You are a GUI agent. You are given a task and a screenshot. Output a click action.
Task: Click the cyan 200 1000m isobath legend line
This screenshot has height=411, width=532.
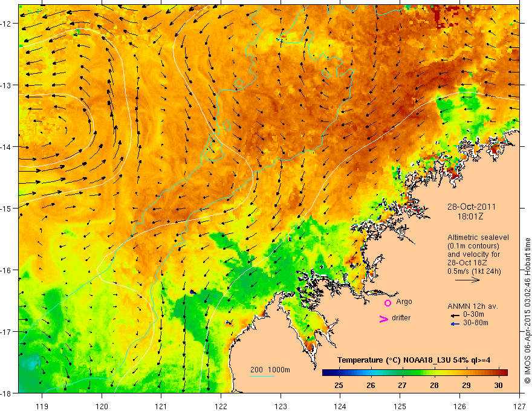pos(262,376)
